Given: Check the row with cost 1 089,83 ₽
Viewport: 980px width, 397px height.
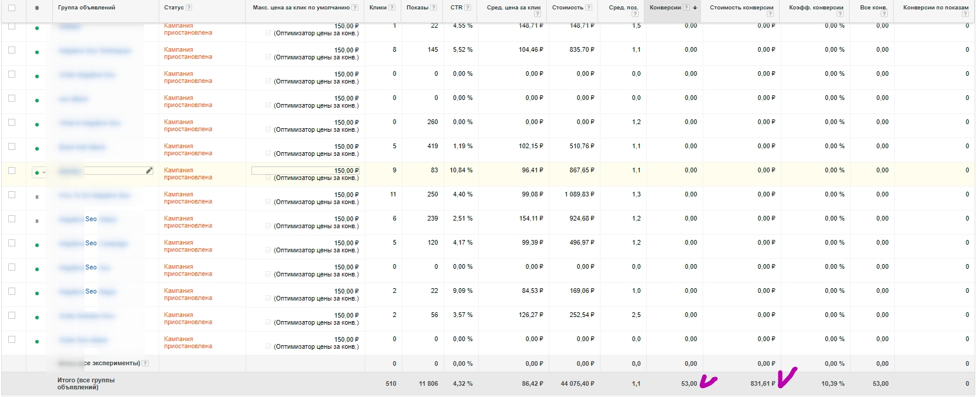Looking at the screenshot, I should (x=12, y=195).
